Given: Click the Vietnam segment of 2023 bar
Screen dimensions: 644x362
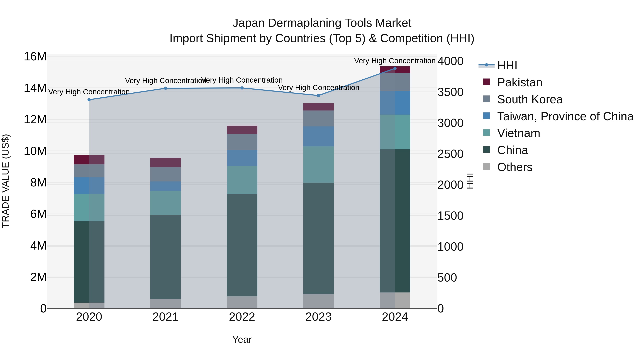Looking at the screenshot, I should point(318,165).
